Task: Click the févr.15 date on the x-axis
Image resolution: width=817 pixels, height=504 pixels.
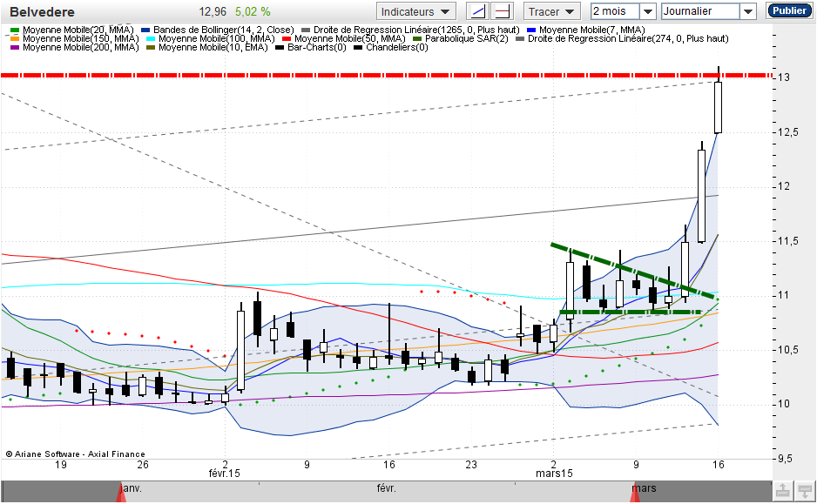Action: point(224,474)
